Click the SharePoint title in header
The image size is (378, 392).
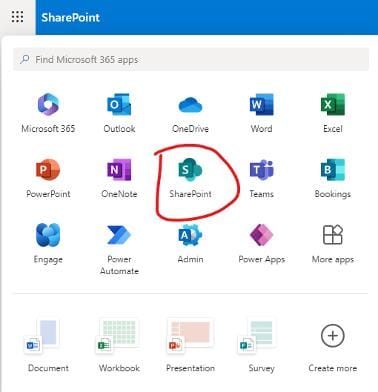(x=70, y=17)
